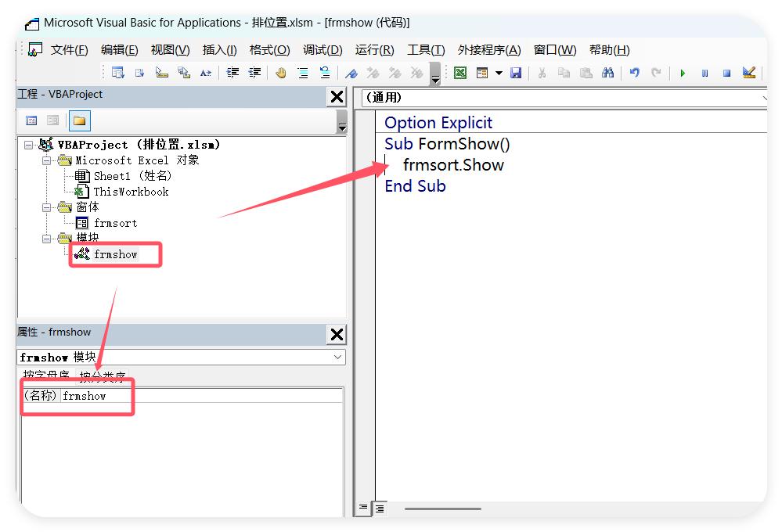Screen dimensions: 782x532
Task: Toggle a bookmark with the flag icon
Action: point(351,74)
